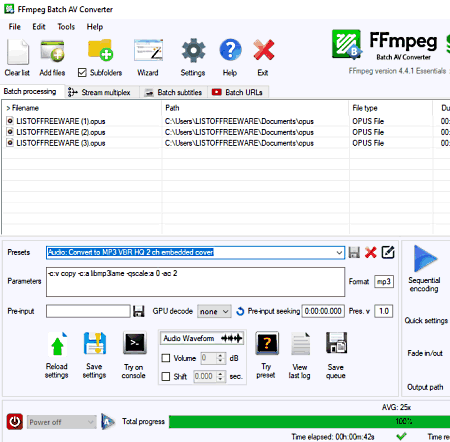This screenshot has width=450, height=442.
Task: Open Settings gear icon
Action: click(x=193, y=50)
